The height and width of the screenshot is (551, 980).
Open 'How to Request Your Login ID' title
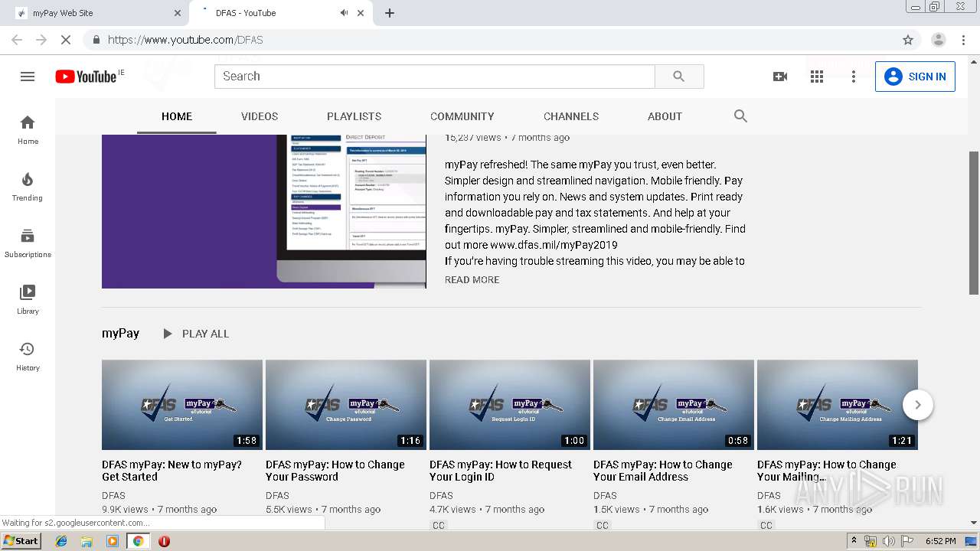coord(501,471)
